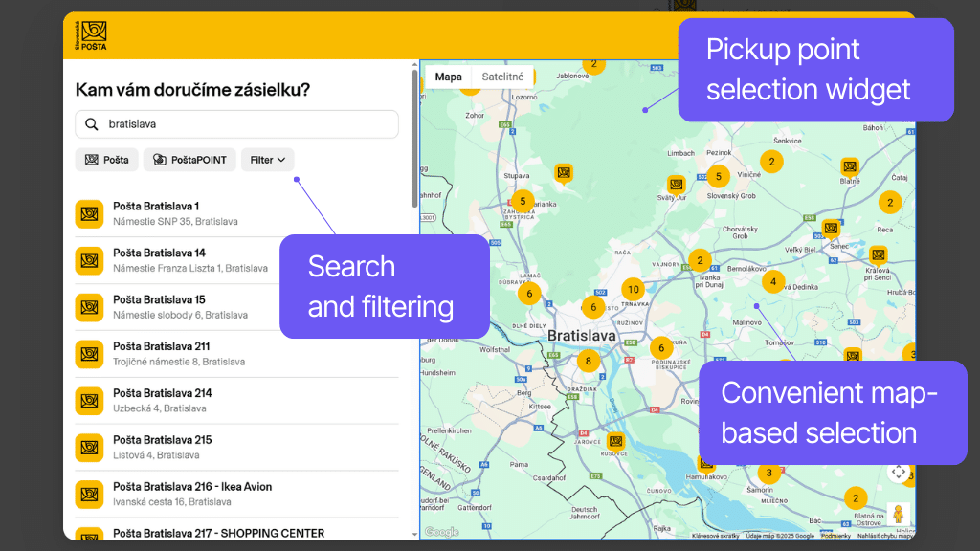Click post icon beside Pošta Bratislava 216
The width and height of the screenshot is (980, 551).
(x=89, y=495)
